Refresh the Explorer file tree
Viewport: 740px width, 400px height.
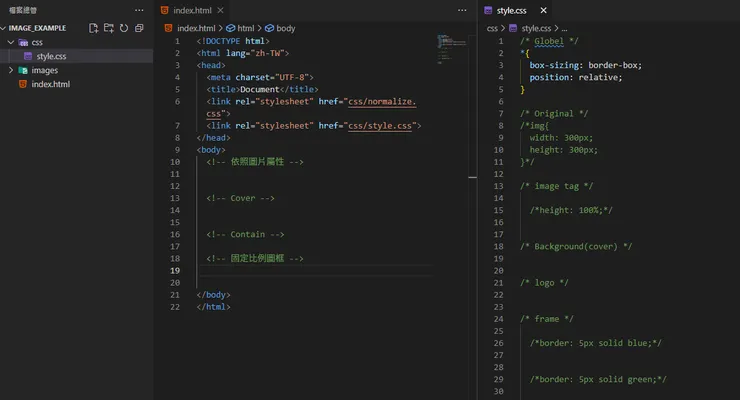pos(123,28)
